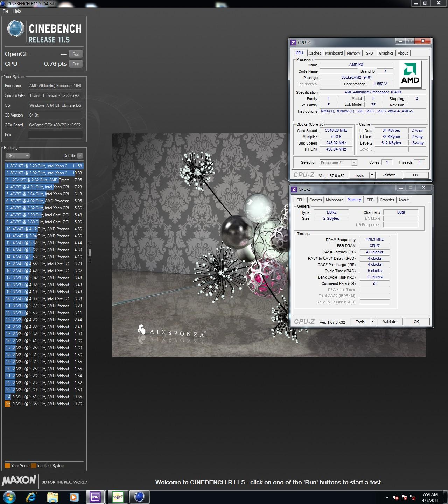
Task: Run the OpenGL benchmark
Action: (76, 54)
